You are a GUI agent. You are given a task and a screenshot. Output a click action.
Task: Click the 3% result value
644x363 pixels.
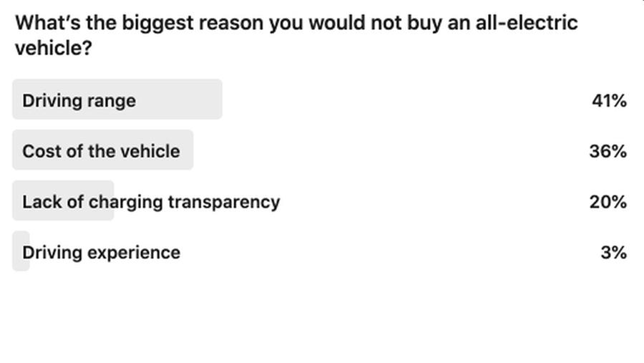point(614,253)
